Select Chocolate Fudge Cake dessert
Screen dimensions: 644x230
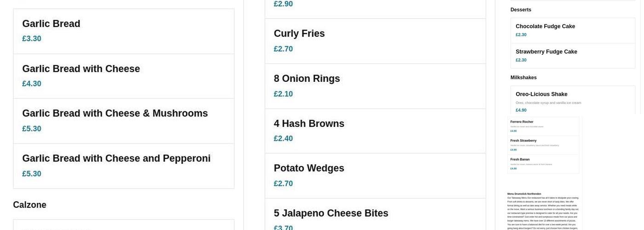545,26
